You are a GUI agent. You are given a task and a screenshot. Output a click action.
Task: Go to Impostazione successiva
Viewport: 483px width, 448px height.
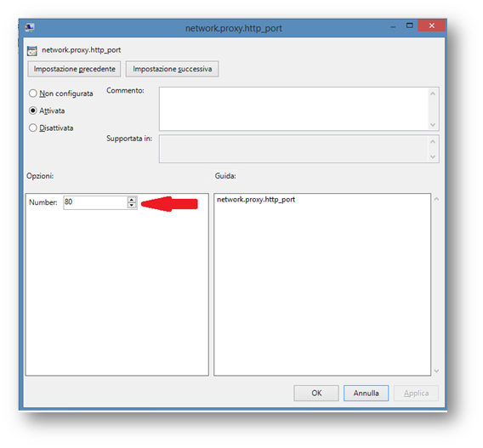(x=172, y=69)
